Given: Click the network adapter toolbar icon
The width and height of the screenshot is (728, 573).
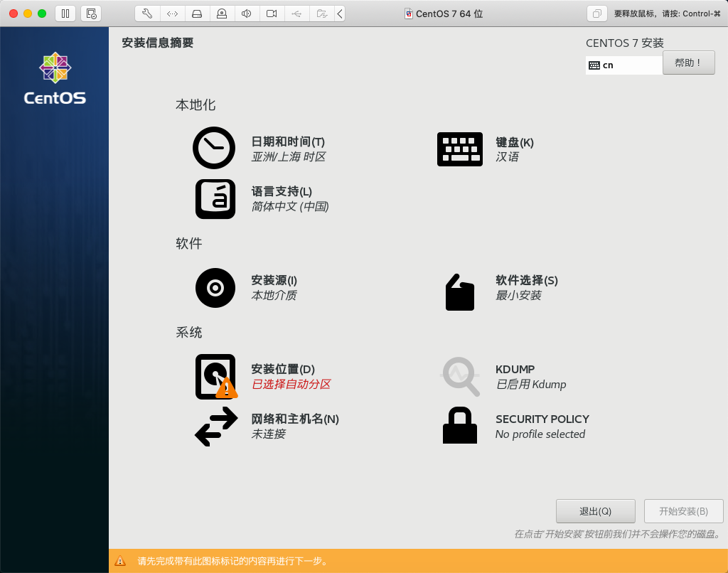Looking at the screenshot, I should [172, 14].
